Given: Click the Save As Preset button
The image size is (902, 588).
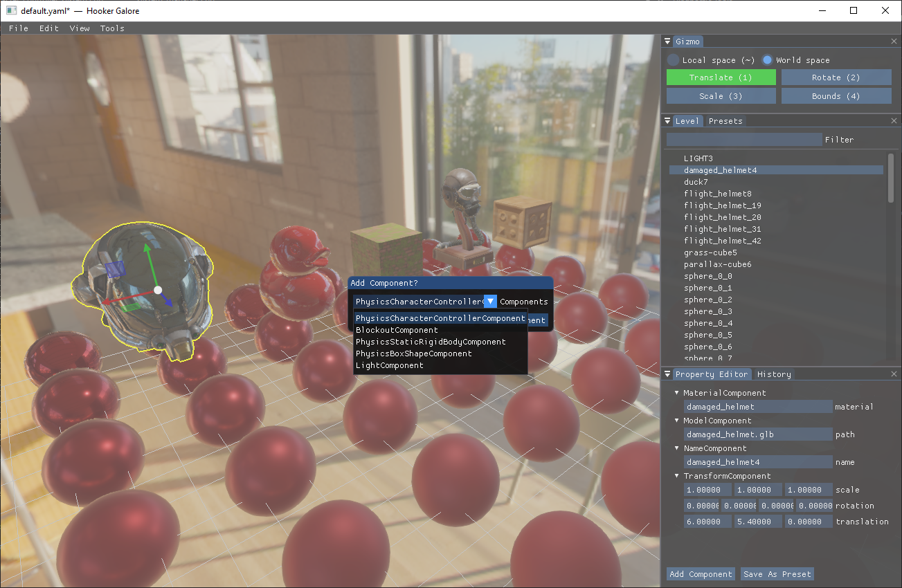Looking at the screenshot, I should coord(777,574).
